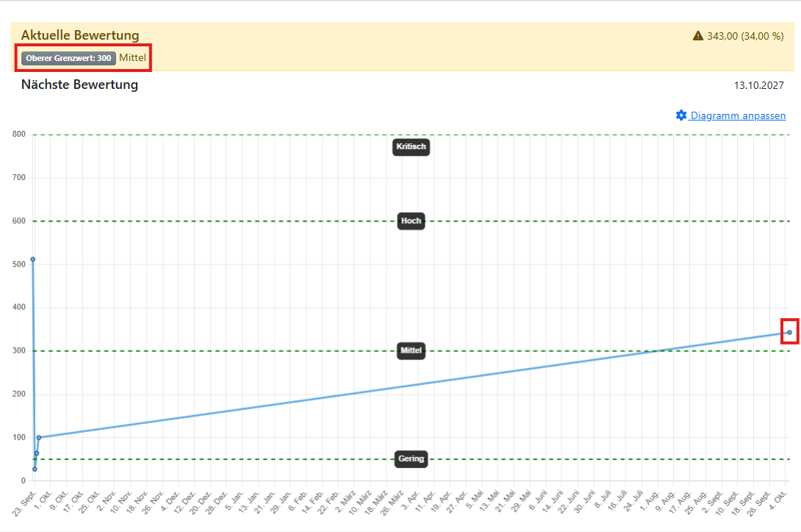801x532 pixels.
Task: Select the date 13.10.2027
Action: pos(758,85)
